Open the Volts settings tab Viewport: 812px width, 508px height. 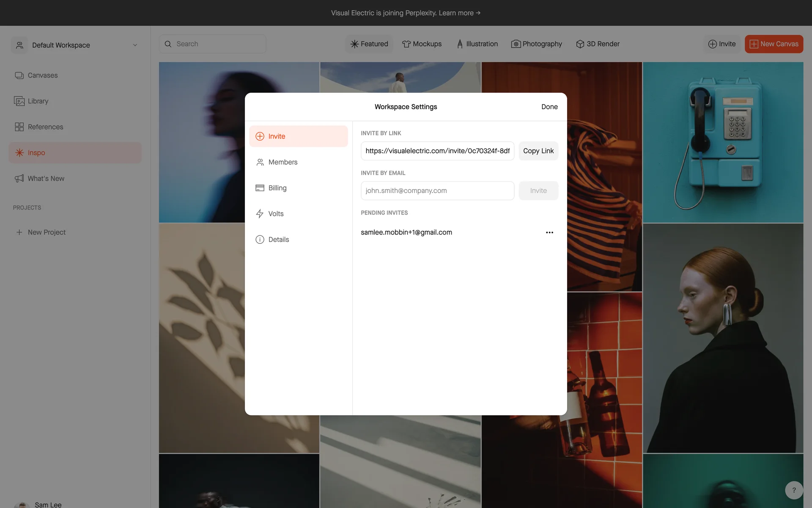pos(276,214)
